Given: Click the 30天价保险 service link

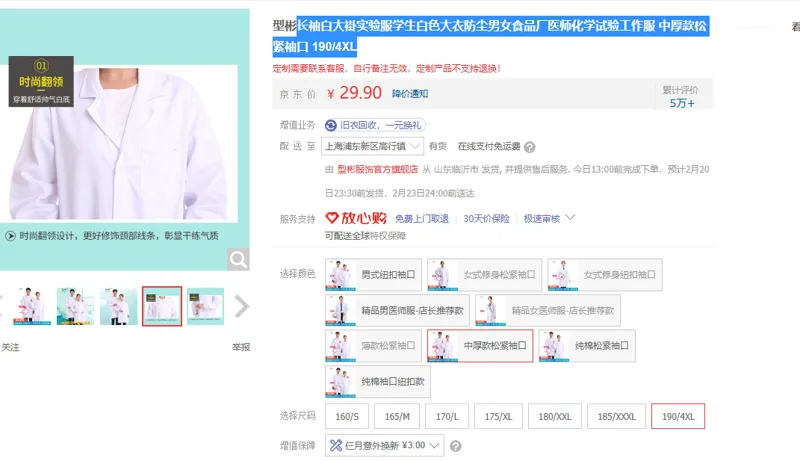Looking at the screenshot, I should [486, 219].
